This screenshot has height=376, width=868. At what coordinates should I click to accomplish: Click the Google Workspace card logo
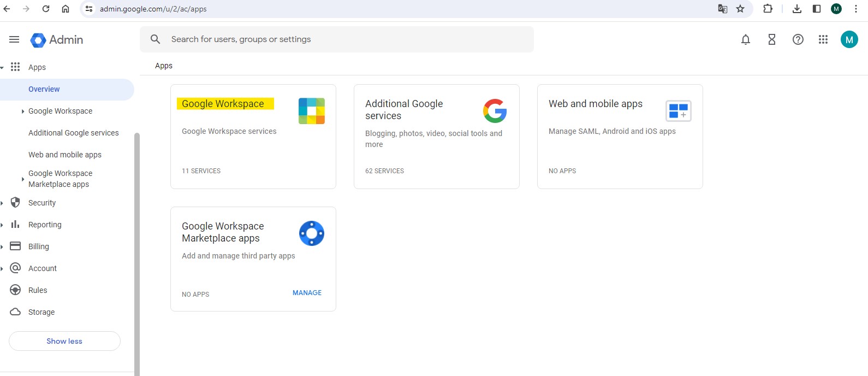point(312,111)
